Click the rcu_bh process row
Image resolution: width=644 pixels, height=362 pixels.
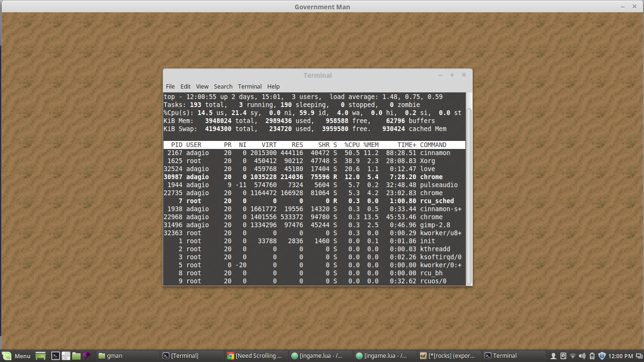coord(314,273)
